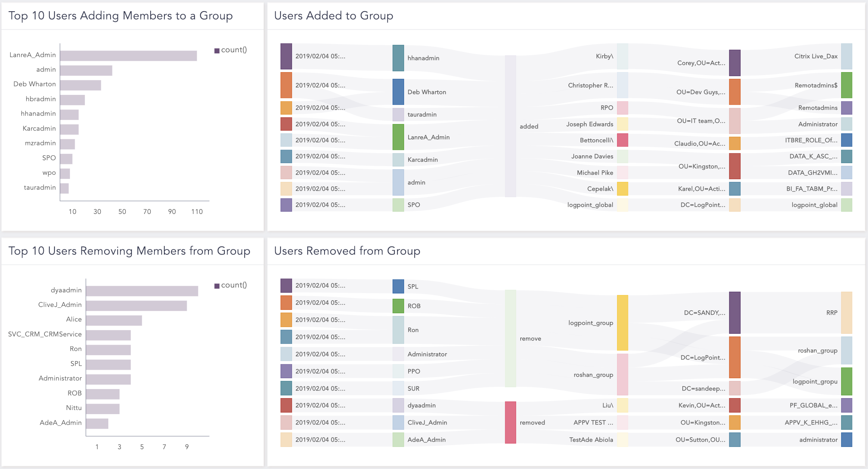Click the 'Joseph Edwards' label
Screen dimensions: 868x469
coord(590,124)
